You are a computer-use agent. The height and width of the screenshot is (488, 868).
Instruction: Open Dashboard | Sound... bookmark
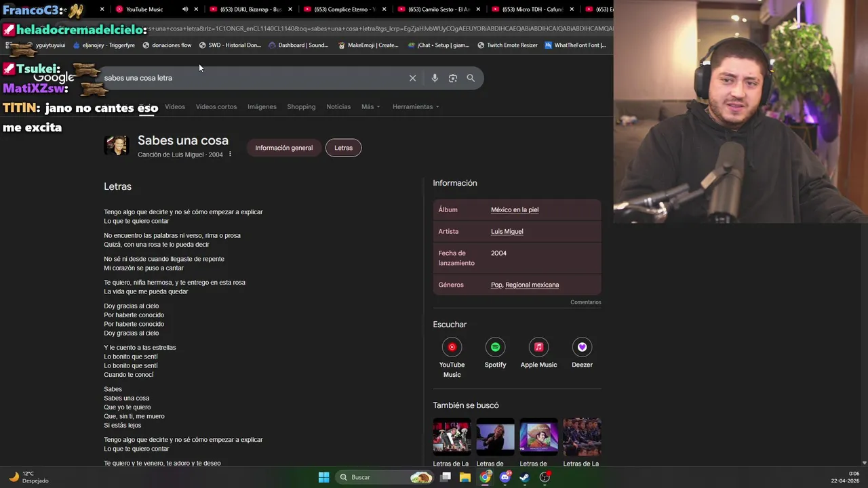point(298,45)
